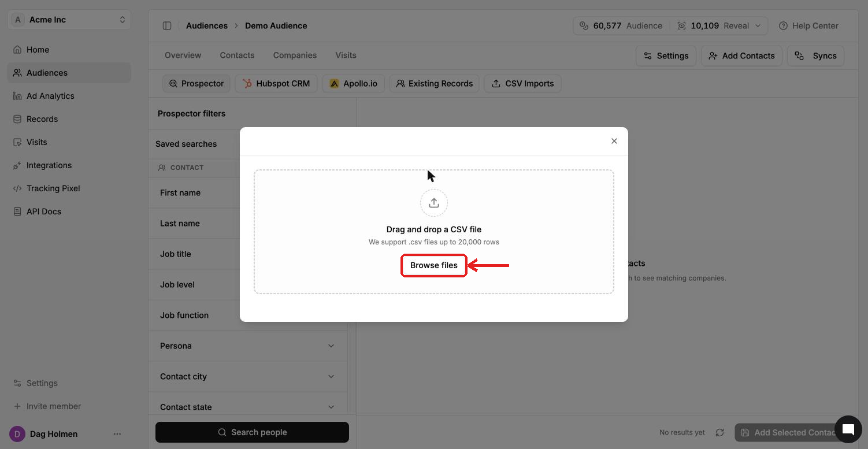Viewport: 868px width, 449px height.
Task: Go to Ad Analytics in sidebar
Action: [x=69, y=96]
